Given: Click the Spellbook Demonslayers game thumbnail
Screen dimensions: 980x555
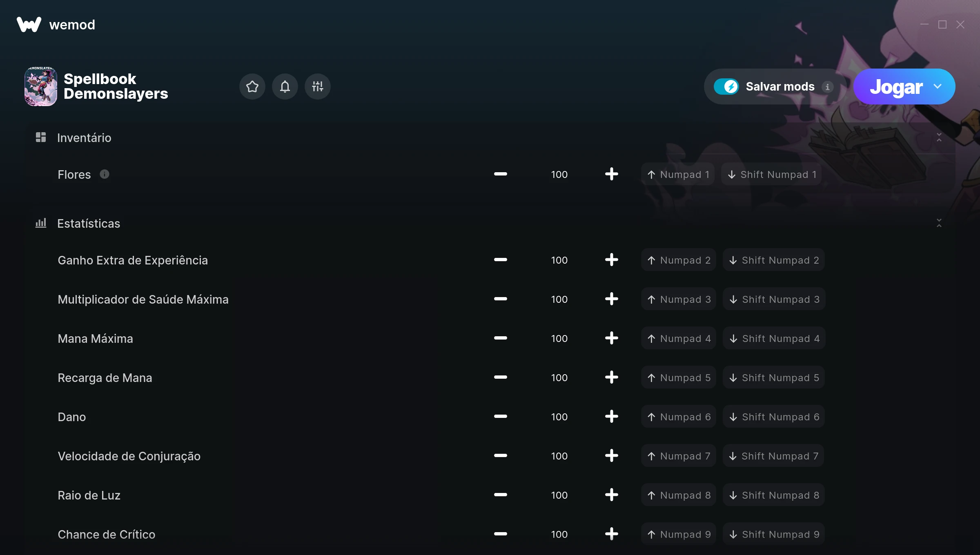Looking at the screenshot, I should [41, 87].
